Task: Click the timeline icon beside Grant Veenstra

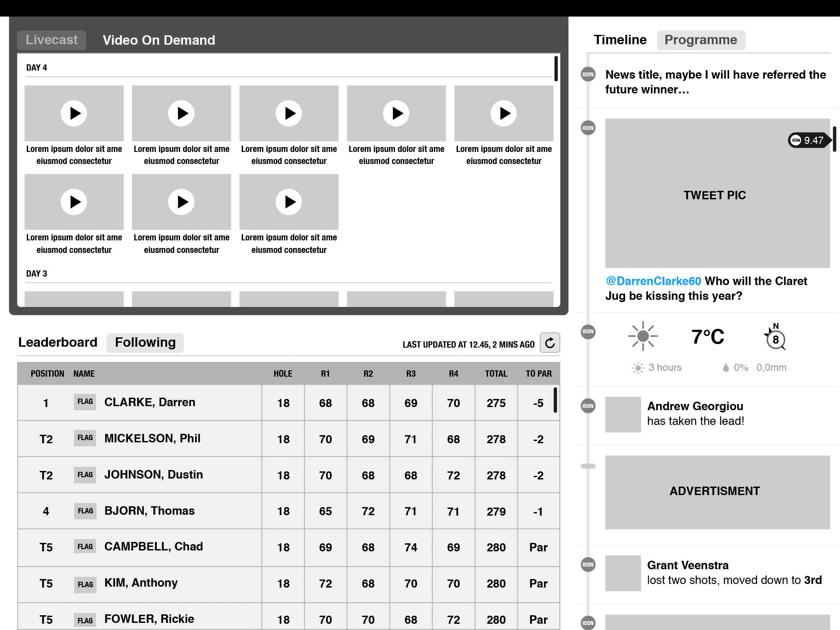Action: click(x=588, y=564)
